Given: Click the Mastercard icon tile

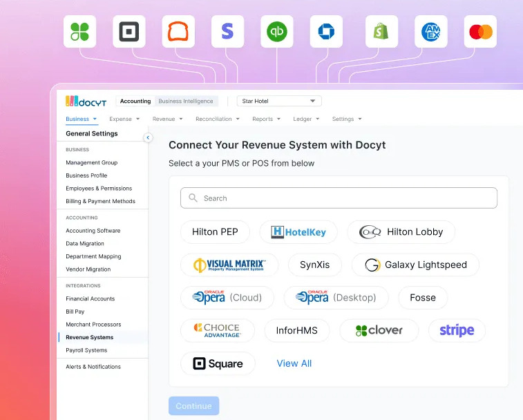Looking at the screenshot, I should (480, 32).
